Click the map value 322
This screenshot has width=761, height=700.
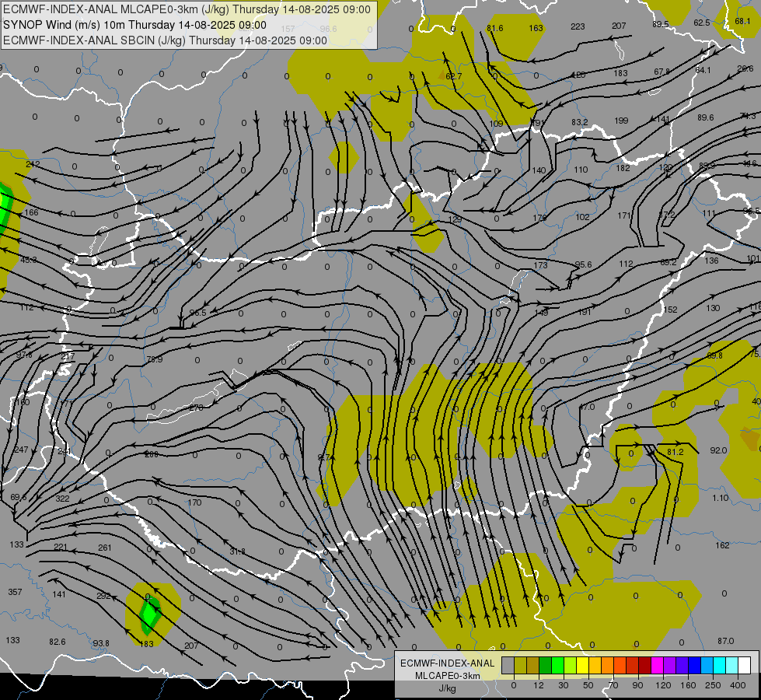(63, 499)
